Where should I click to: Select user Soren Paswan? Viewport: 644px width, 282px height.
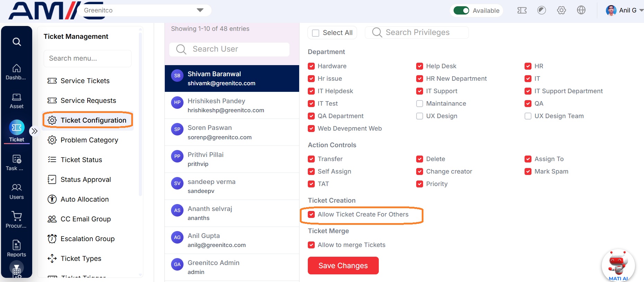(232, 132)
